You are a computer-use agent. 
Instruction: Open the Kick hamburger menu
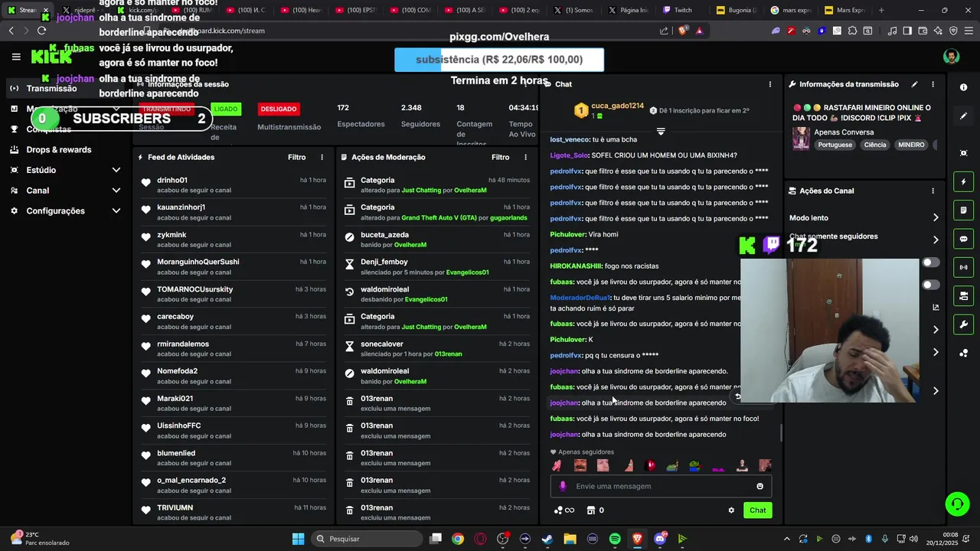[x=16, y=57]
